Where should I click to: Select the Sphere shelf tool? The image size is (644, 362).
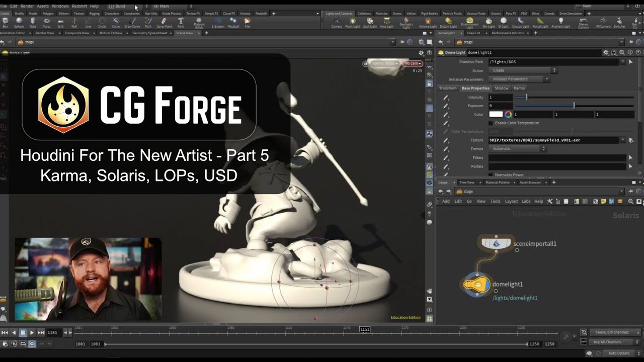(19, 22)
